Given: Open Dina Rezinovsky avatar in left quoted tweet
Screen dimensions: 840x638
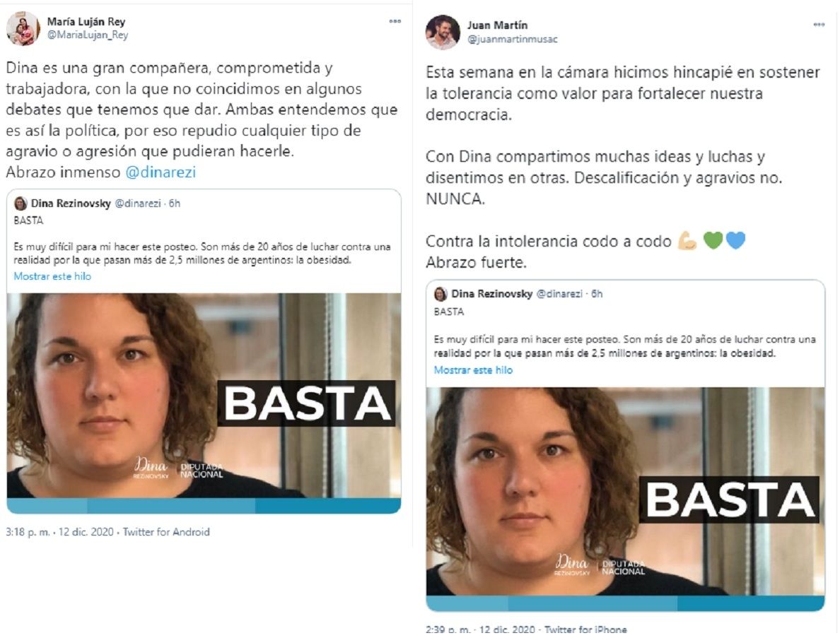Looking at the screenshot, I should coord(21,203).
